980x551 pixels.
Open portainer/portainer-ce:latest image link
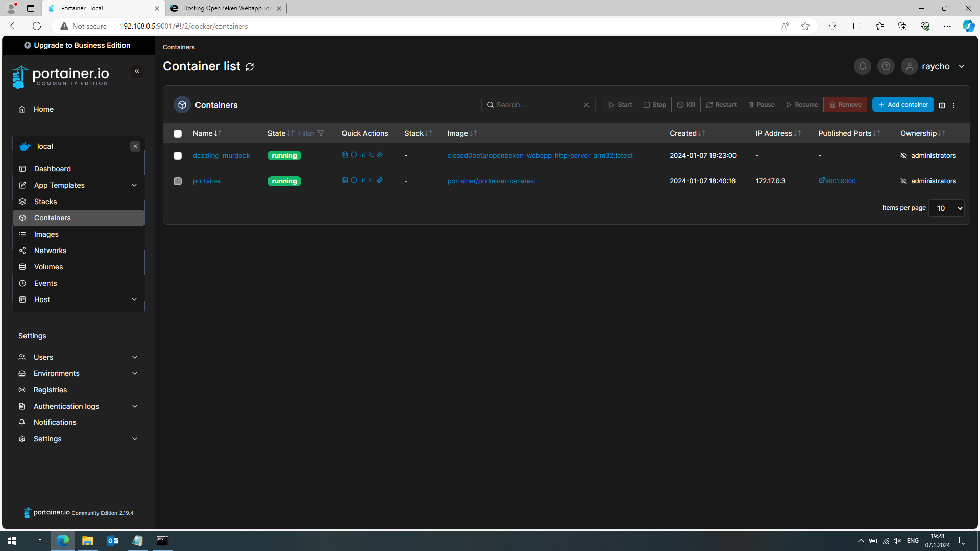point(492,181)
